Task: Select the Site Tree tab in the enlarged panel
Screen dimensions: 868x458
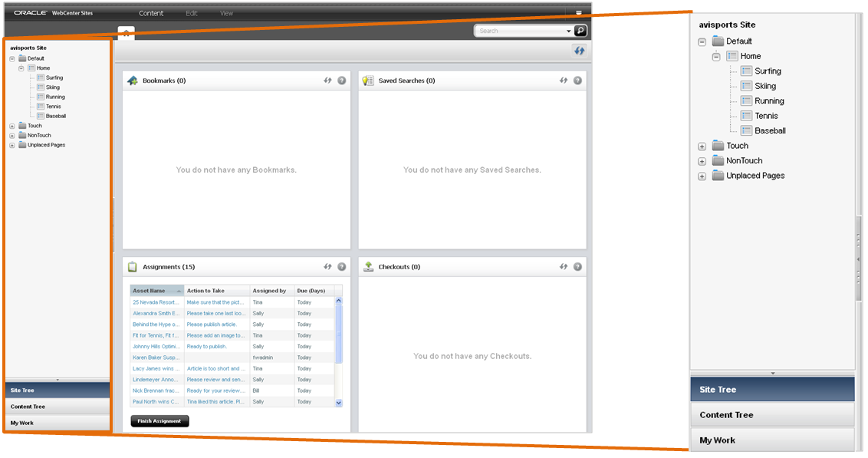Action: pos(773,389)
